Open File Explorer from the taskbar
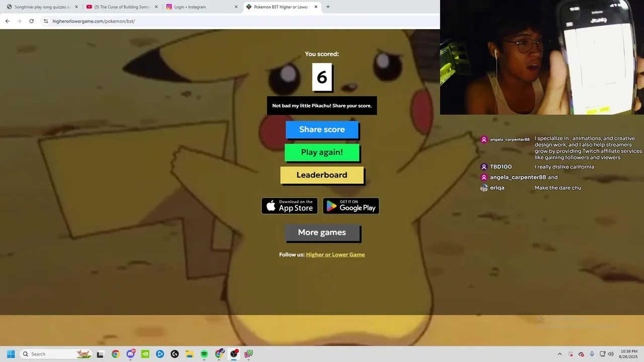 tap(189, 354)
